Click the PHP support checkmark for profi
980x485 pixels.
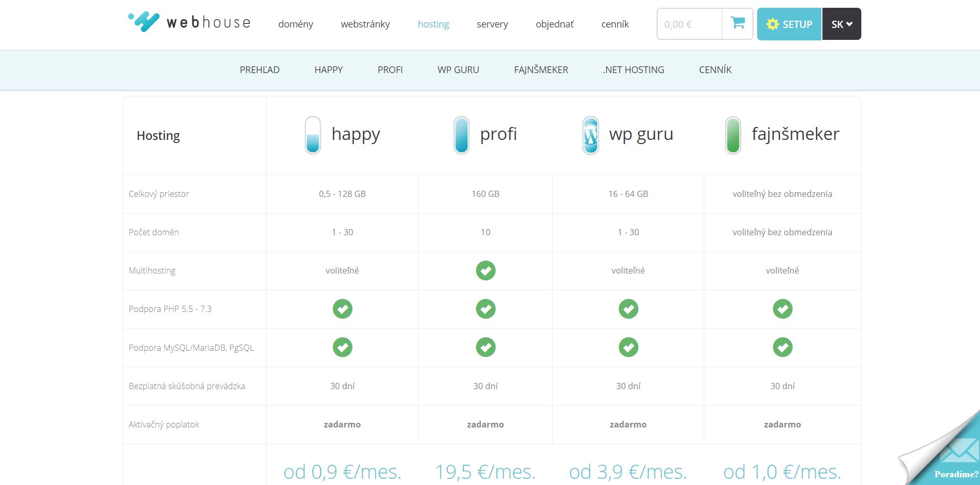(486, 309)
